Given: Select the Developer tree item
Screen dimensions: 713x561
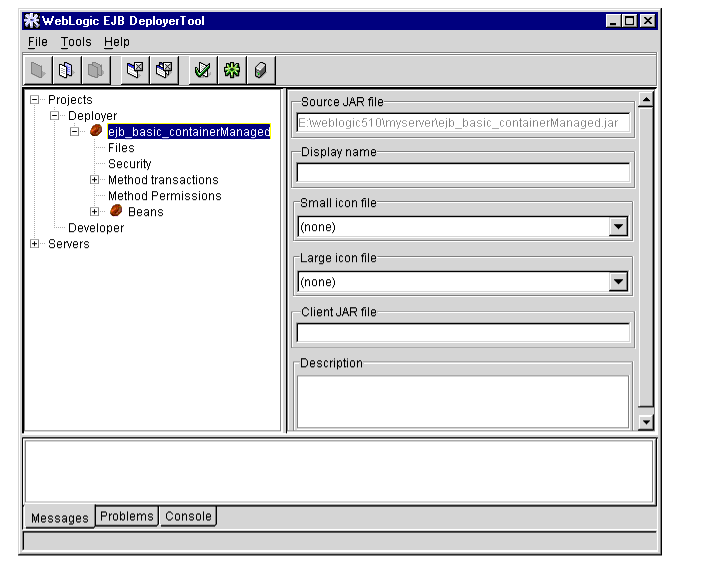Looking at the screenshot, I should (96, 228).
